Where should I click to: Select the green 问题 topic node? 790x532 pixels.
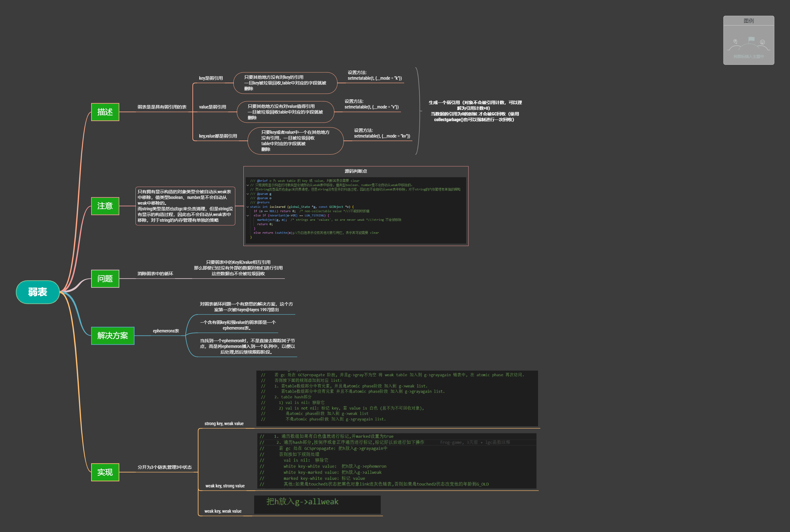(105, 279)
